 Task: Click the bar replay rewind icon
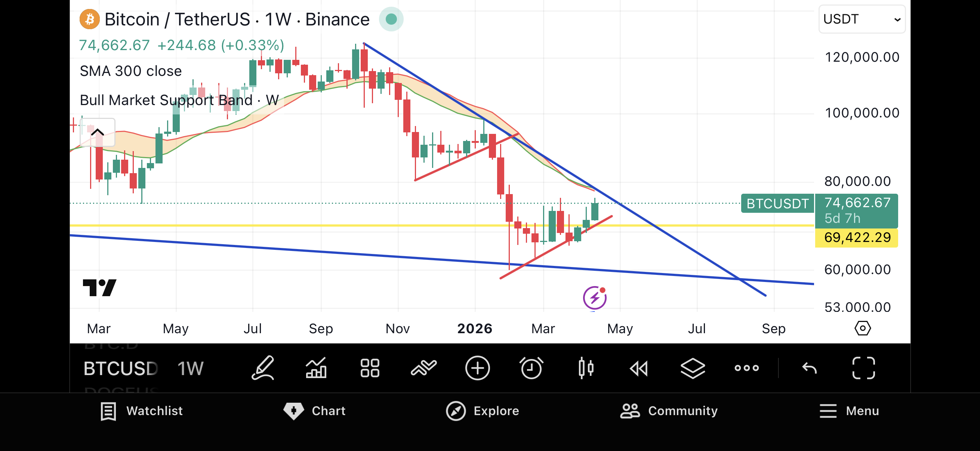[x=639, y=368]
